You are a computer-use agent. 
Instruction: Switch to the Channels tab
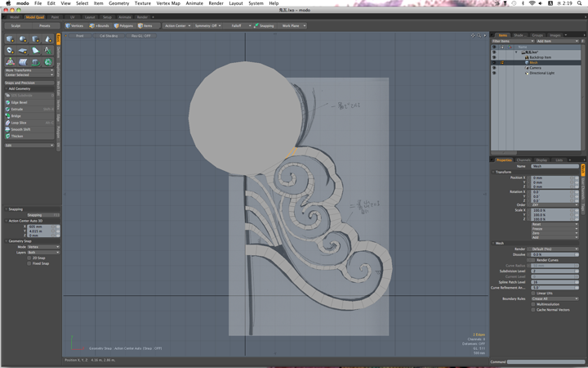(x=523, y=160)
